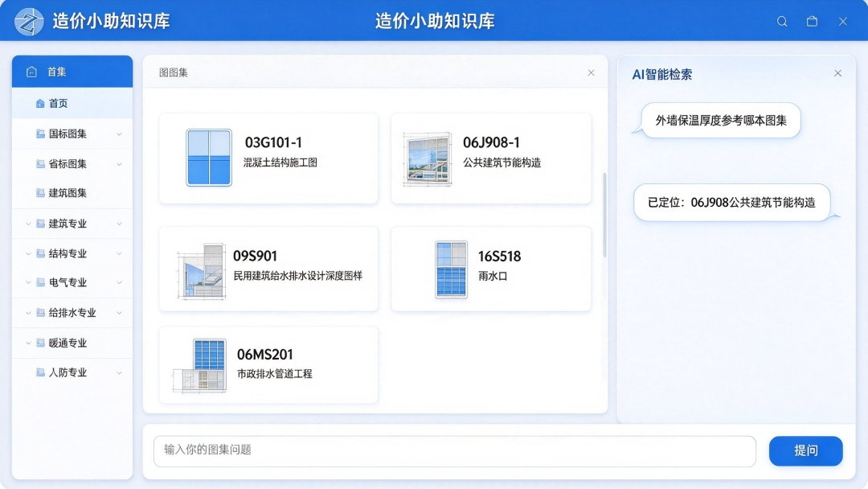The height and width of the screenshot is (489, 868).
Task: Click the folder icon beside 建筑专业
Action: tap(40, 223)
